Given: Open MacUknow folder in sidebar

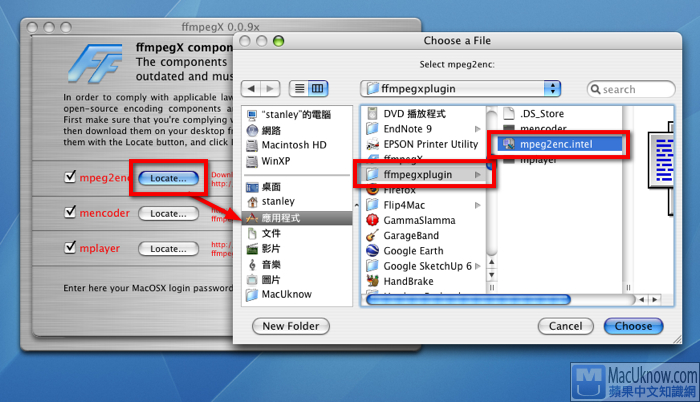Looking at the screenshot, I should point(279,294).
